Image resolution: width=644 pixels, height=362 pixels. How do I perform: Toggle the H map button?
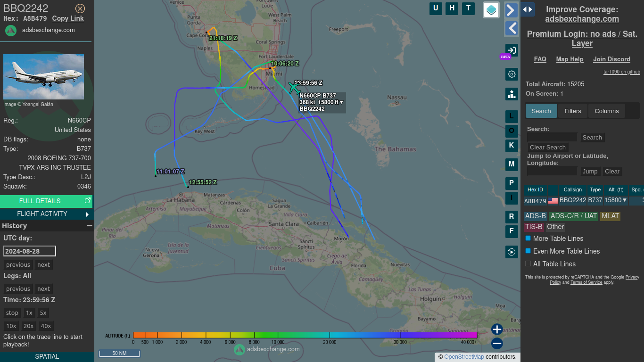[452, 8]
